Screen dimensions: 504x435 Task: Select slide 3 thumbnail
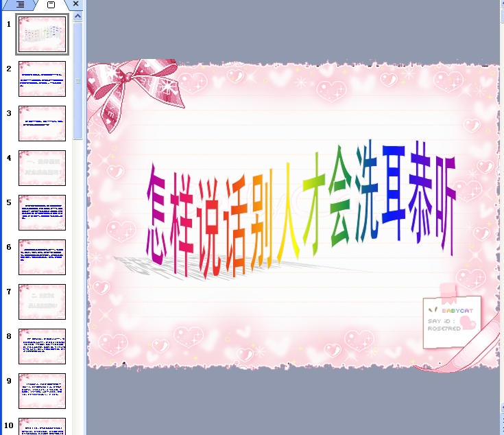click(x=42, y=124)
